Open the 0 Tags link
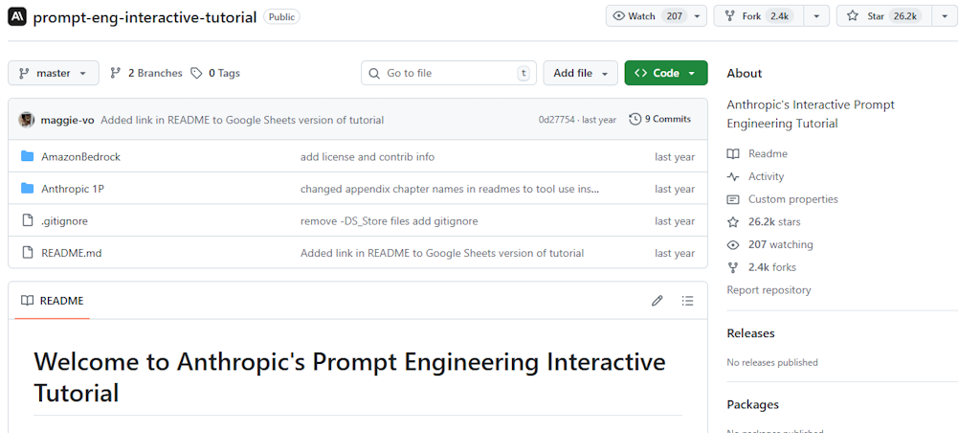 click(x=215, y=73)
